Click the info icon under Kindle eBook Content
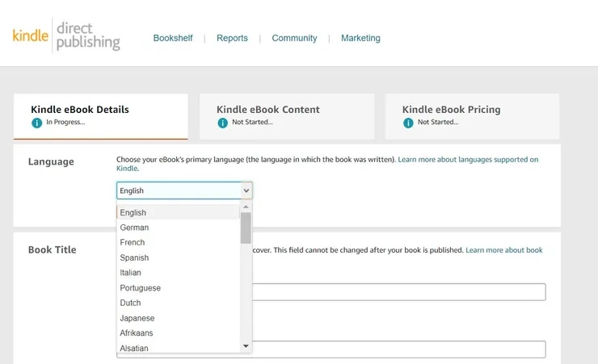Image resolution: width=598 pixels, height=364 pixels. click(x=222, y=123)
